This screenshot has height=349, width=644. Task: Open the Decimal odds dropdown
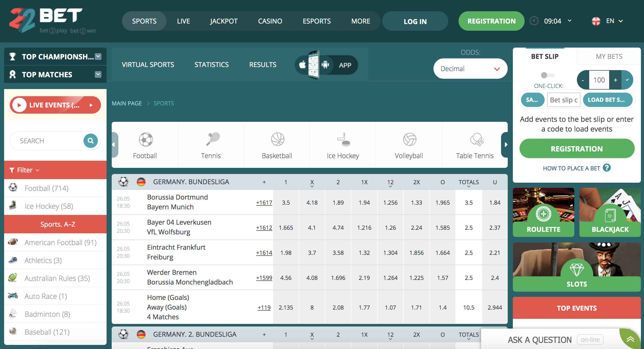tap(470, 69)
